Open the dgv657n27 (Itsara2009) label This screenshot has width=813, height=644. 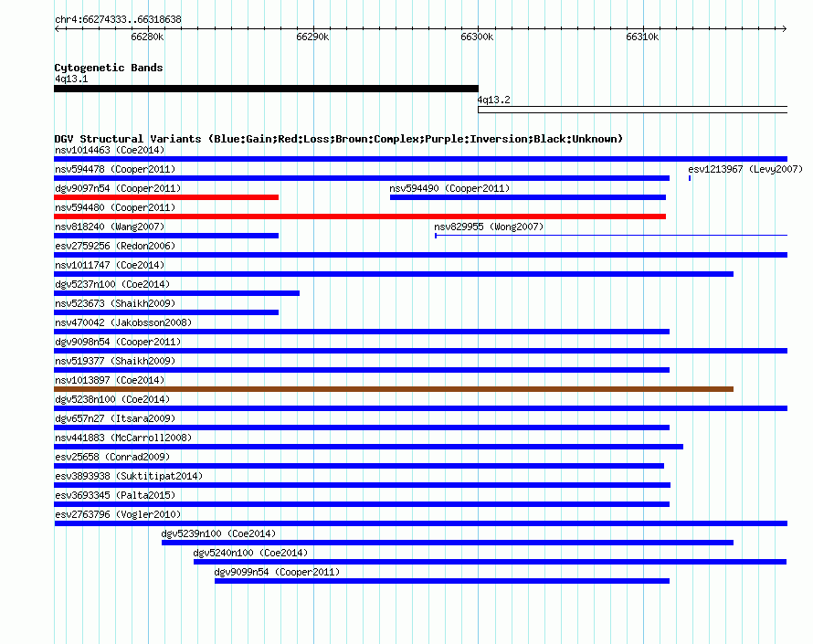115,418
